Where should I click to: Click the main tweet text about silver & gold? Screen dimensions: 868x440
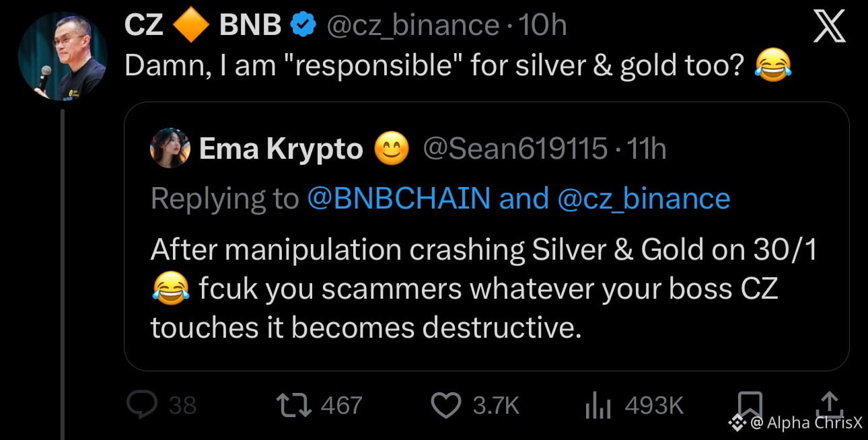[437, 67]
